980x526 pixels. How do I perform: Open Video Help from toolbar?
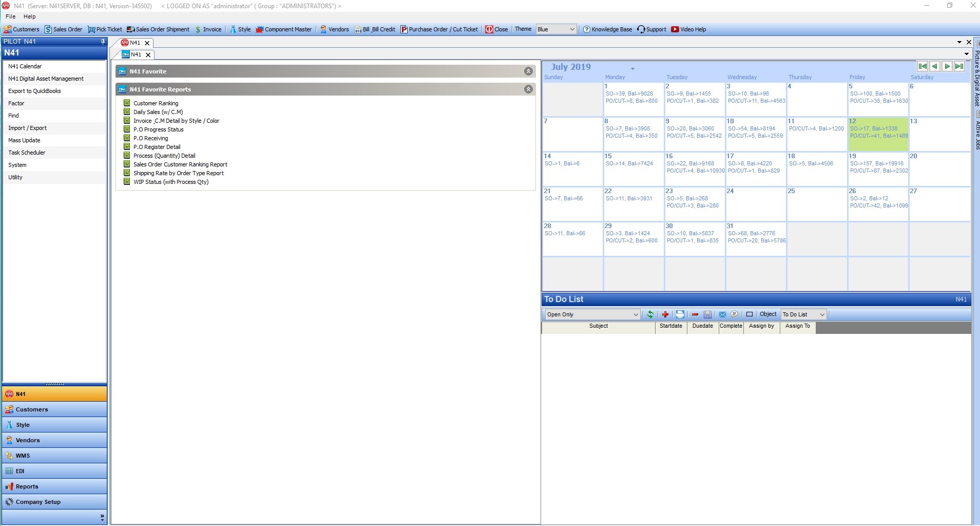point(688,29)
